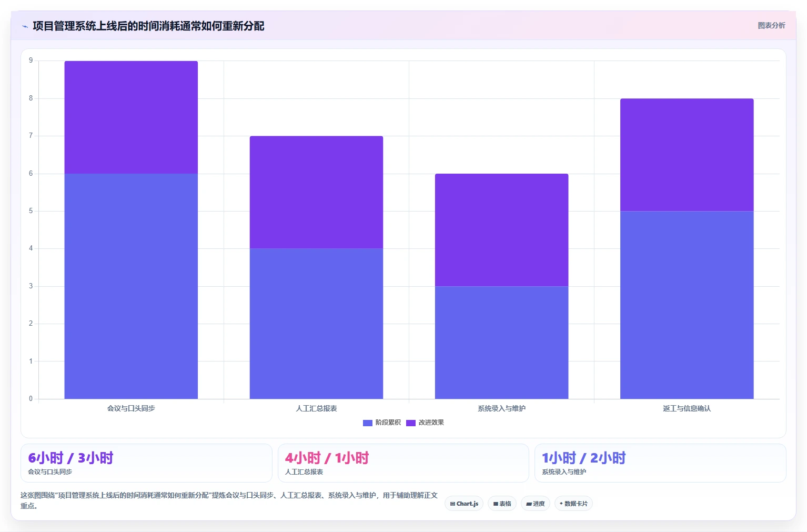This screenshot has width=807, height=532.
Task: Click the blue bar for 返工与信息确认
Action: pos(687,305)
